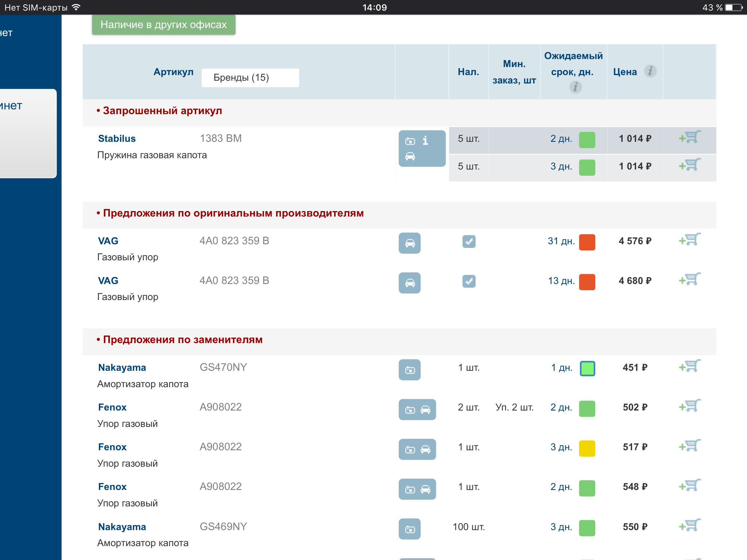Open photo icon for Nakayama GS469NY
This screenshot has width=747, height=560.
(x=410, y=529)
